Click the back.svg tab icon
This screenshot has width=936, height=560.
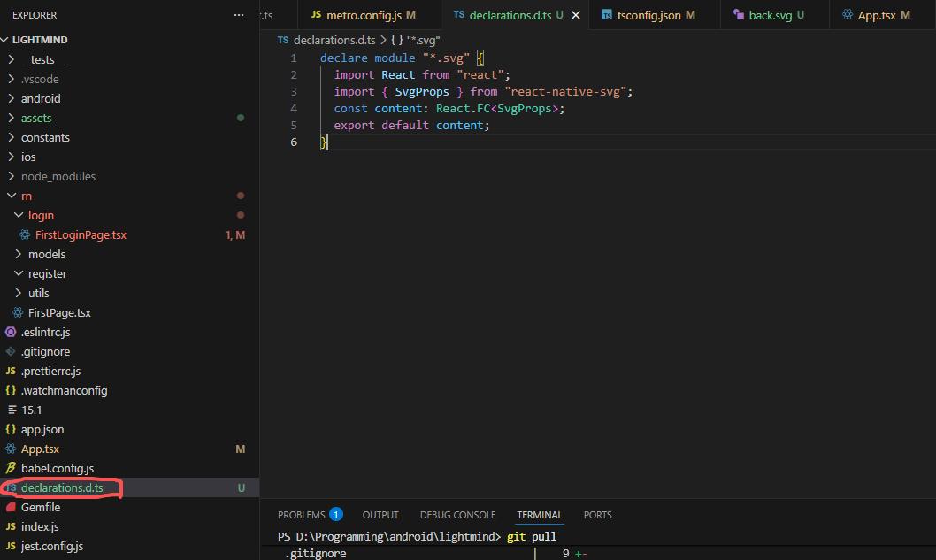coord(738,15)
